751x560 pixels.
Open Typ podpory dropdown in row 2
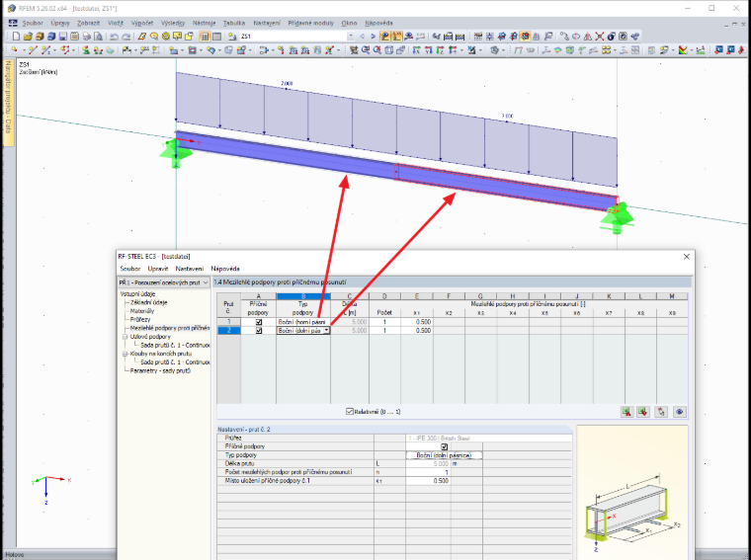[327, 330]
